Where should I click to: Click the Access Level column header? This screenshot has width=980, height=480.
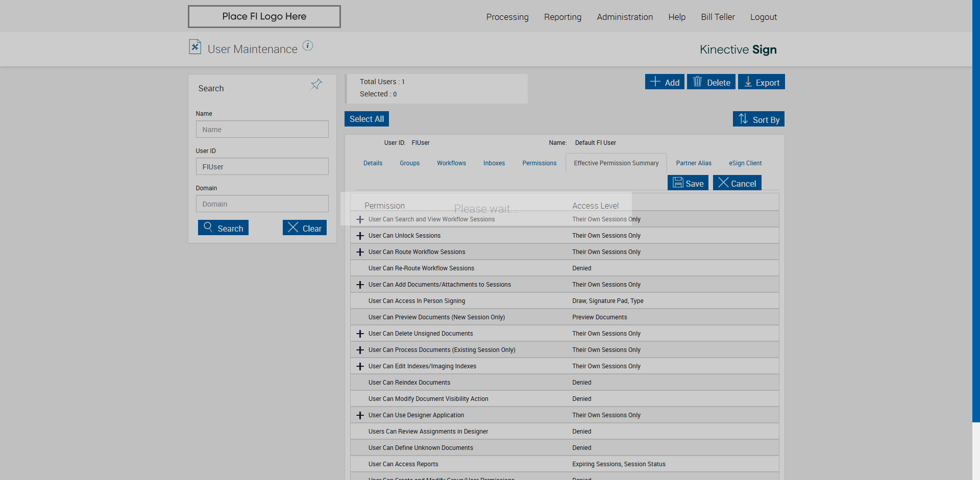(x=595, y=206)
